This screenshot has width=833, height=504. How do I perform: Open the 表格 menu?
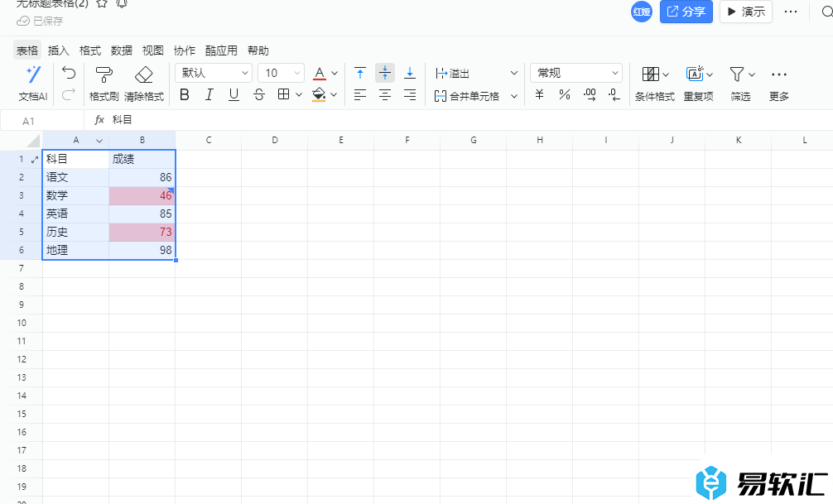coord(27,50)
